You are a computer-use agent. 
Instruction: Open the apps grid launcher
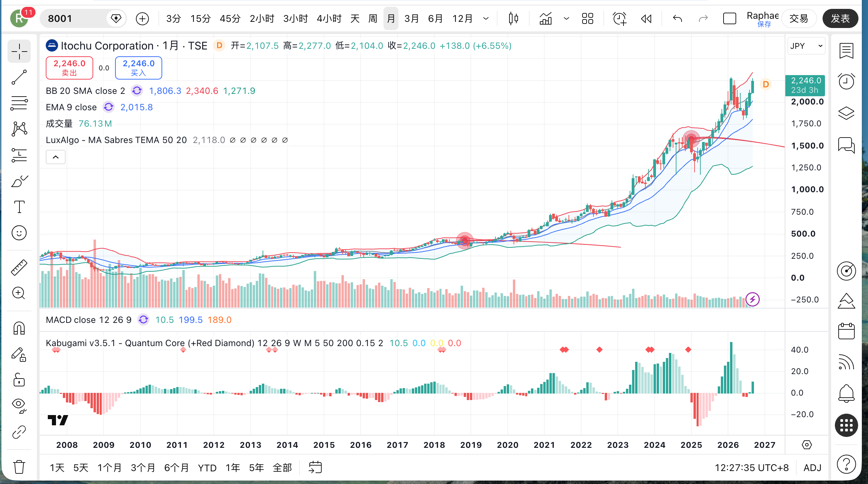point(846,425)
